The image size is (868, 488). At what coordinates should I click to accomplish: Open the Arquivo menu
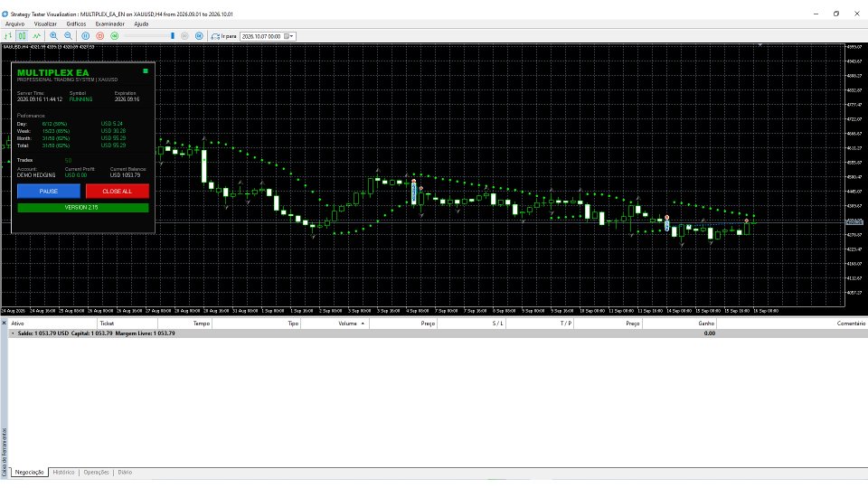coord(15,23)
